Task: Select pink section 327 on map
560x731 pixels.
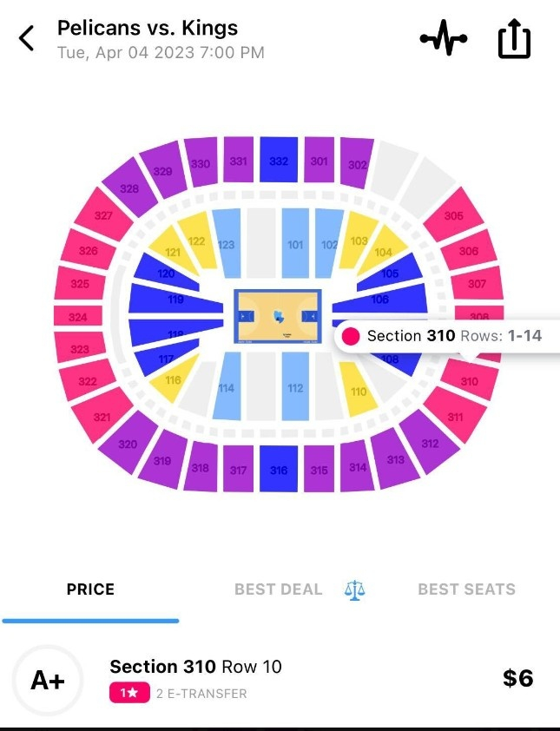Action: click(x=103, y=214)
